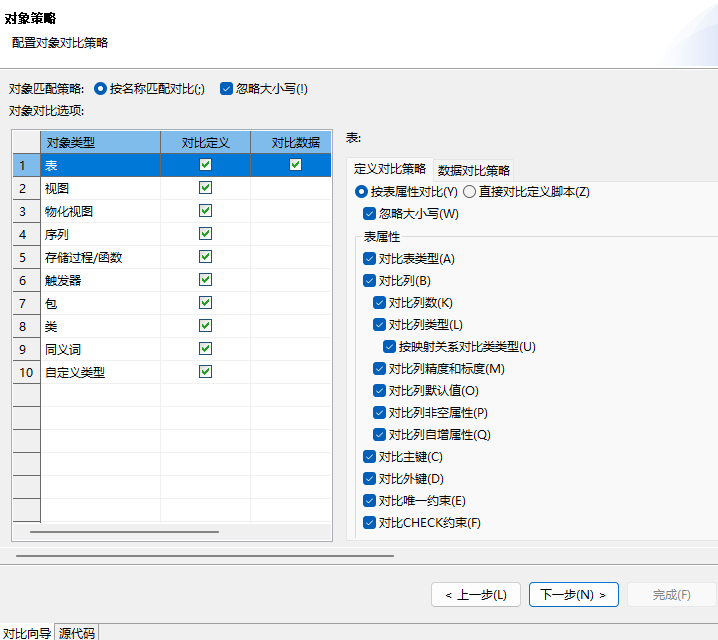Viewport: 718px width, 640px height.
Task: Click row header number 5
Action: pyautogui.click(x=27, y=257)
